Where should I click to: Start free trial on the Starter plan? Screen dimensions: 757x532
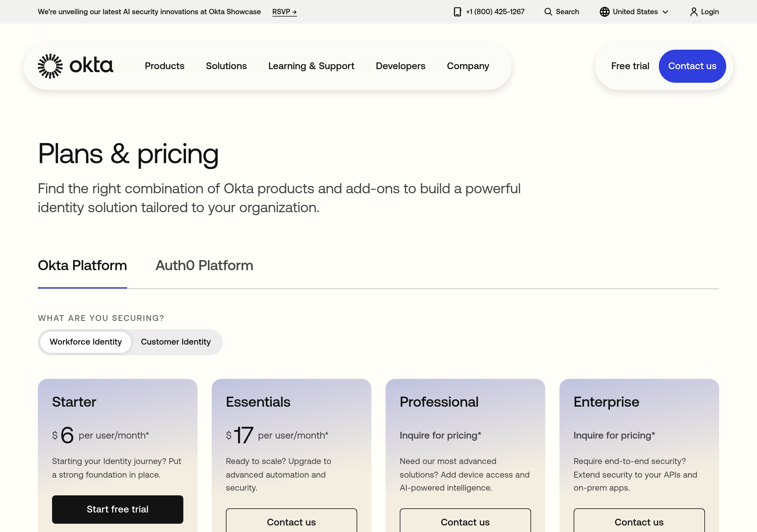[x=117, y=509]
